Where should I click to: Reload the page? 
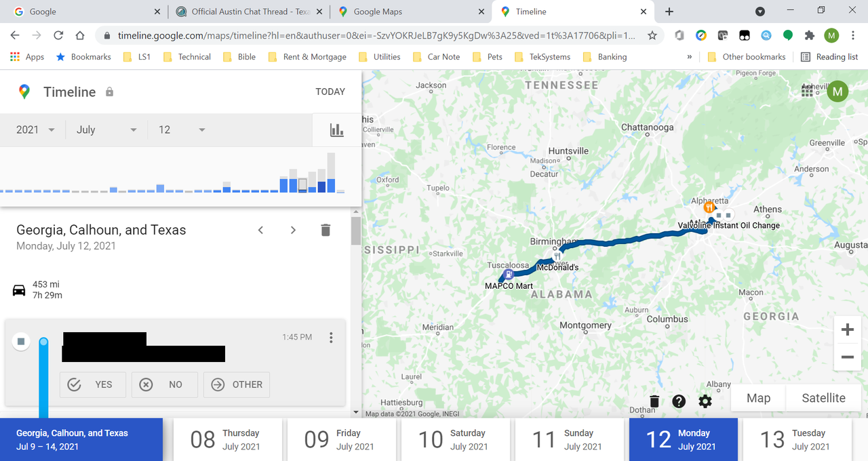point(58,35)
